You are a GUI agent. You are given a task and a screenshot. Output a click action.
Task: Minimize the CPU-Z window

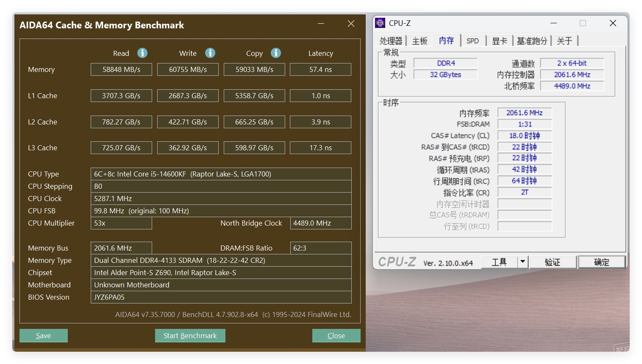(553, 23)
